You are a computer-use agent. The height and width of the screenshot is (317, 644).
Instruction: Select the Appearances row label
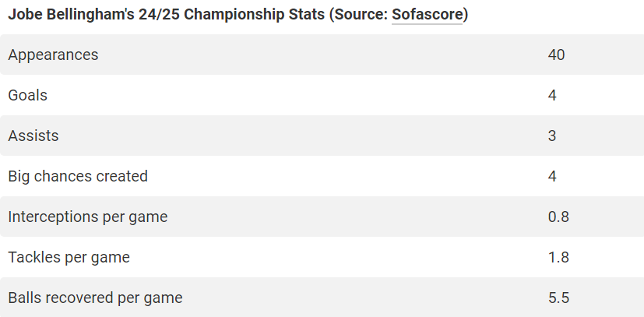54,55
